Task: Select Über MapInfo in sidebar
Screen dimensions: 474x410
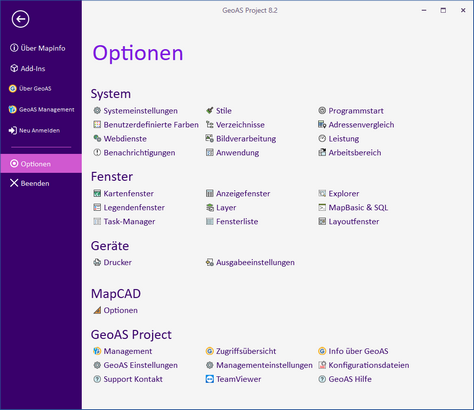Action: pos(38,48)
